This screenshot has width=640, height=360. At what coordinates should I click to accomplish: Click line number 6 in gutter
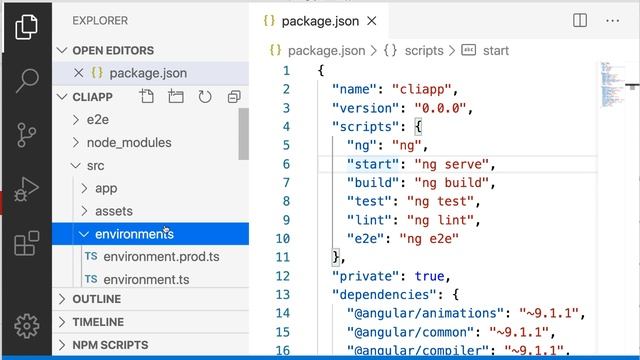[x=287, y=164]
